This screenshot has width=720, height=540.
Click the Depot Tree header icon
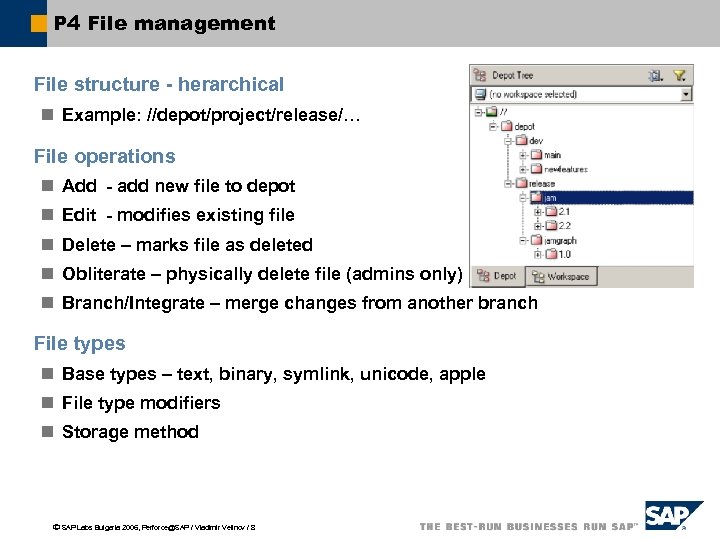[x=480, y=75]
